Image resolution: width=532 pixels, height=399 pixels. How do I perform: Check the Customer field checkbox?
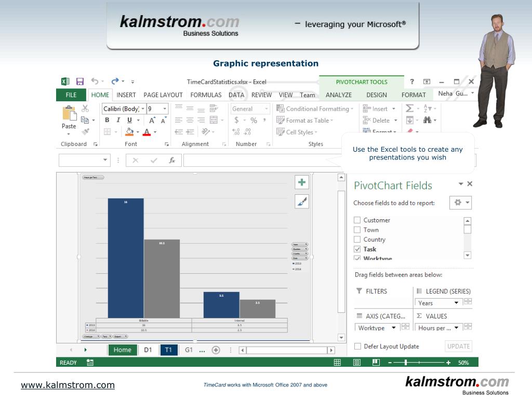(x=357, y=220)
